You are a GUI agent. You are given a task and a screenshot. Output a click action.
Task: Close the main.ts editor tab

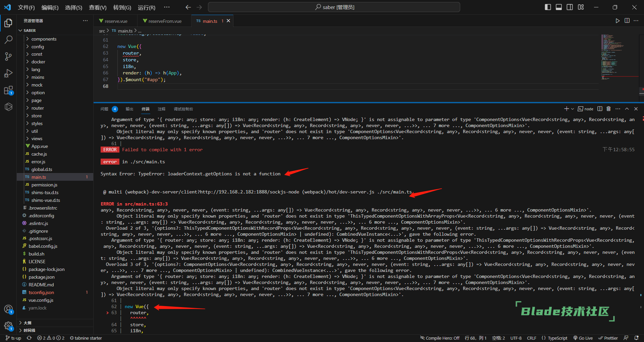(x=228, y=21)
